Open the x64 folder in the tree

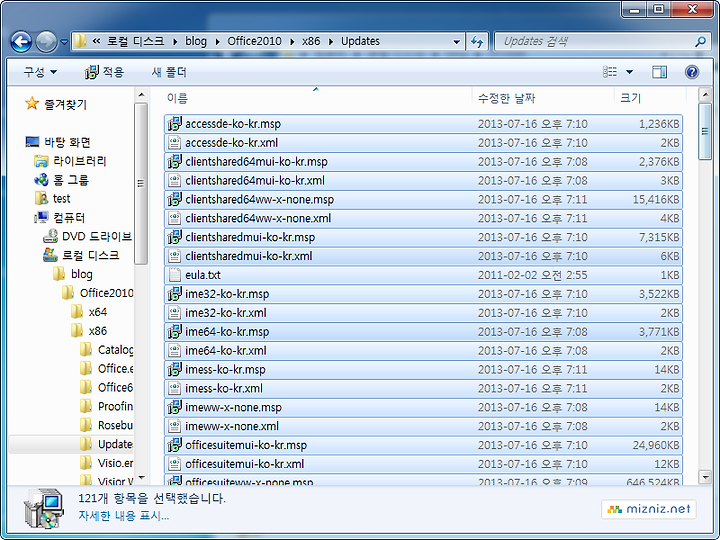(x=98, y=312)
